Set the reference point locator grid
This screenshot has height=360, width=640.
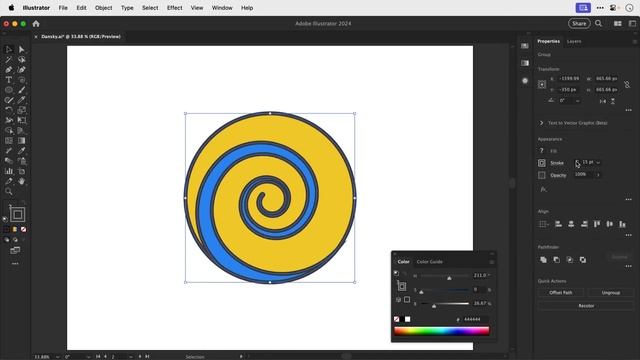[x=542, y=84]
